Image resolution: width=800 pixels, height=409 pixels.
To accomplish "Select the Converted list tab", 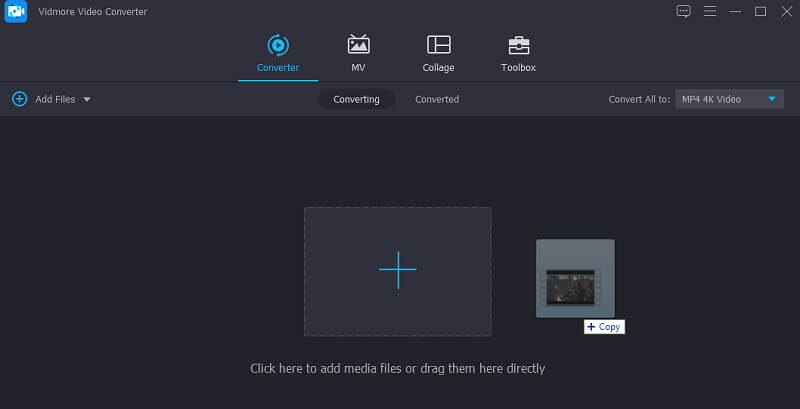I will 437,99.
